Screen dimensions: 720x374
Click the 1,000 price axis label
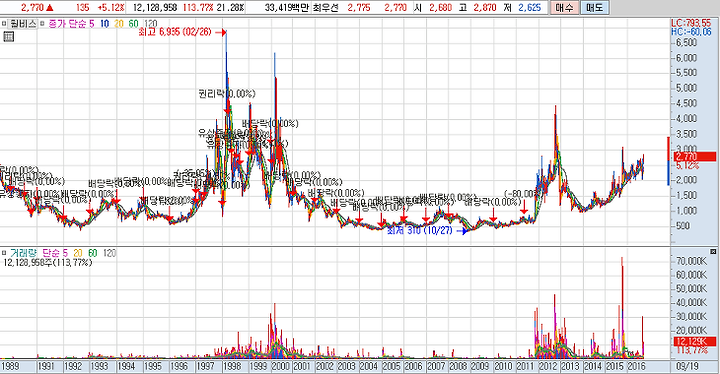pyautogui.click(x=686, y=210)
